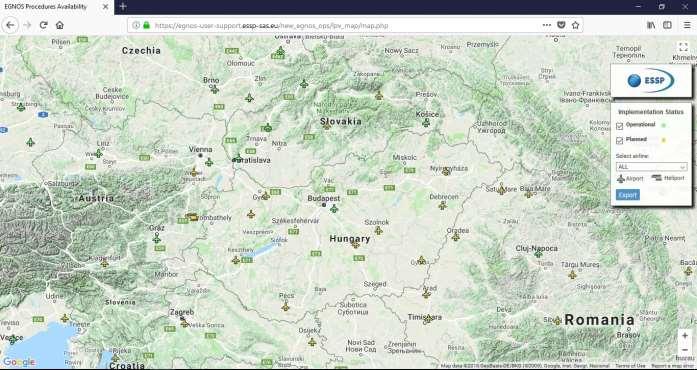Select the yellow airport marker at Szolnok
Image resolution: width=697 pixels, height=370 pixels.
point(378,230)
